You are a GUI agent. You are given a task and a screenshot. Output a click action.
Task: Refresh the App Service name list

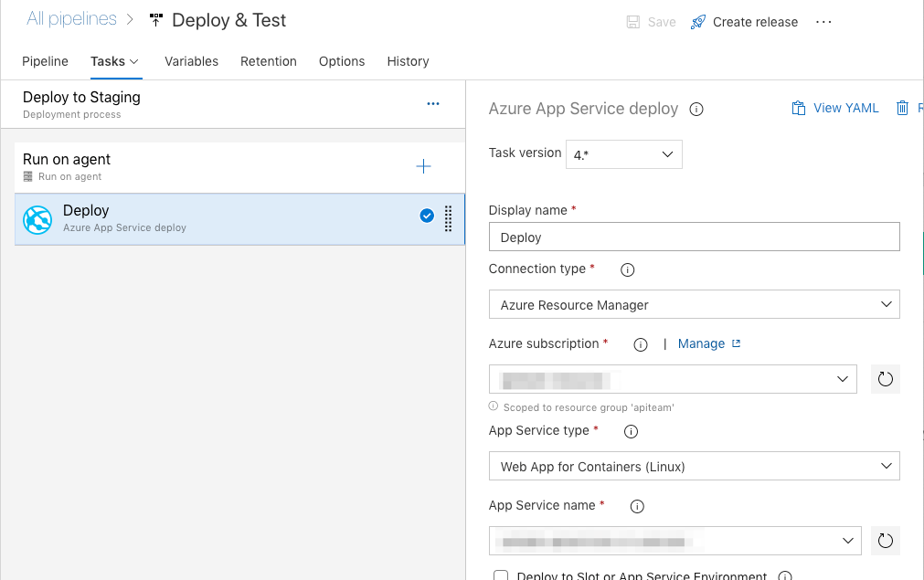coord(885,541)
